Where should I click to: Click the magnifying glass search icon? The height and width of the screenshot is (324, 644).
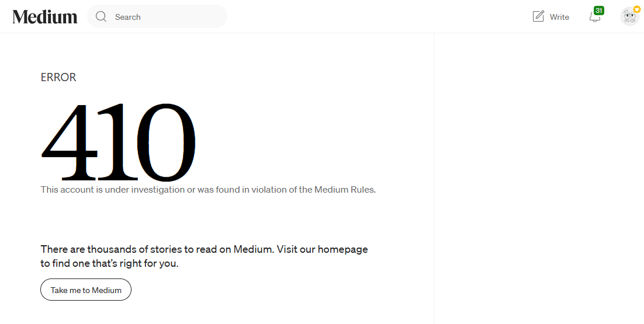tap(101, 16)
